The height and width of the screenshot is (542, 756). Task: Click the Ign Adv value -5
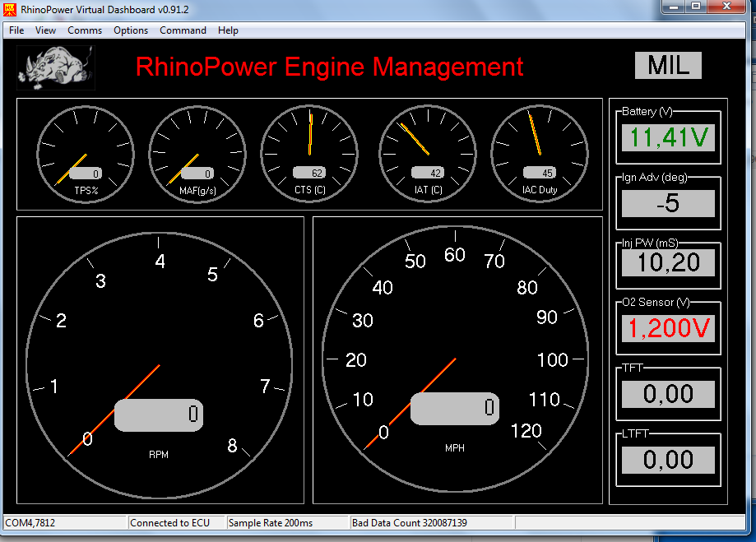[x=668, y=203]
